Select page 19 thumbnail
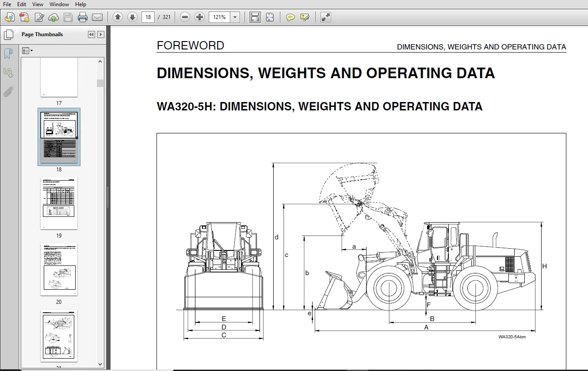Screen dimensions: 588x371 tap(59, 203)
